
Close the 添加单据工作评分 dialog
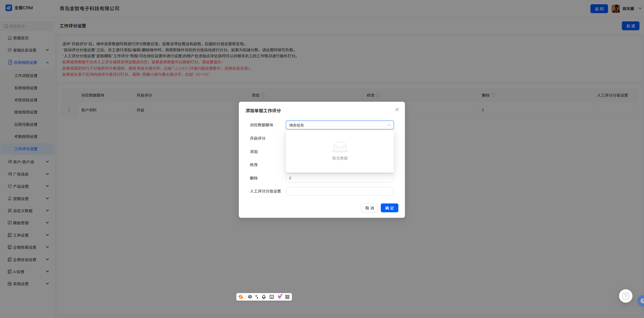(397, 110)
